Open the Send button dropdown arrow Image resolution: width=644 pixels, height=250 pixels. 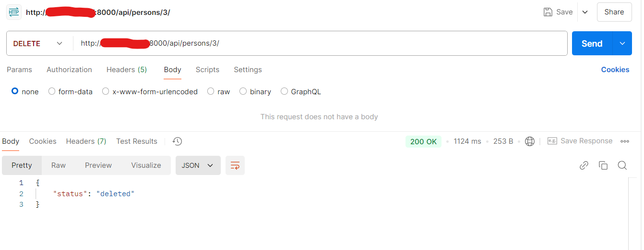click(622, 43)
